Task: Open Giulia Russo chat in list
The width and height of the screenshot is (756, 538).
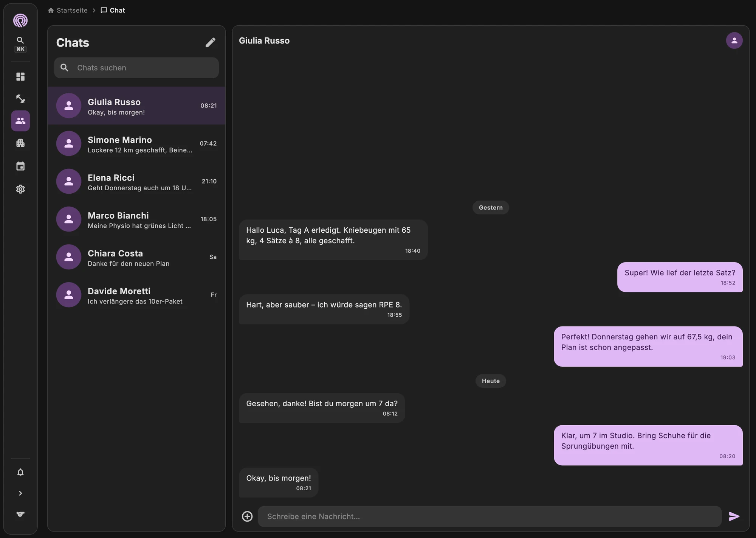Action: [x=136, y=106]
